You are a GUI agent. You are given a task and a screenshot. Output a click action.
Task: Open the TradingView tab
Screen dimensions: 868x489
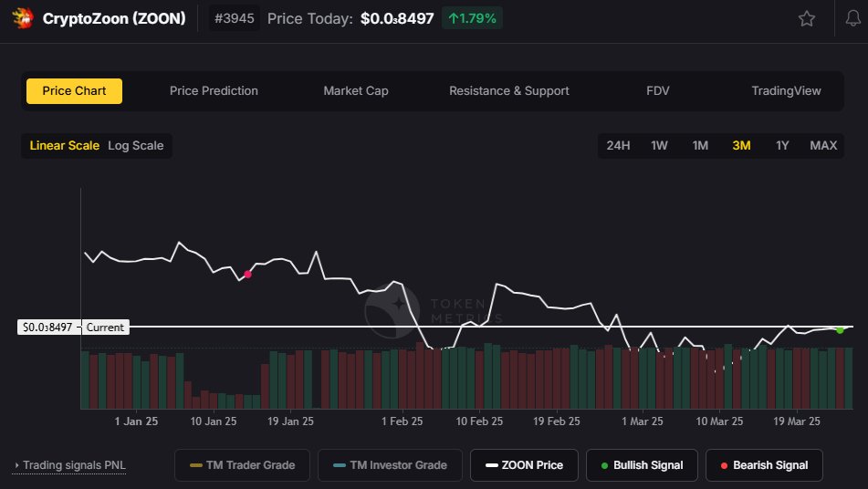(786, 90)
